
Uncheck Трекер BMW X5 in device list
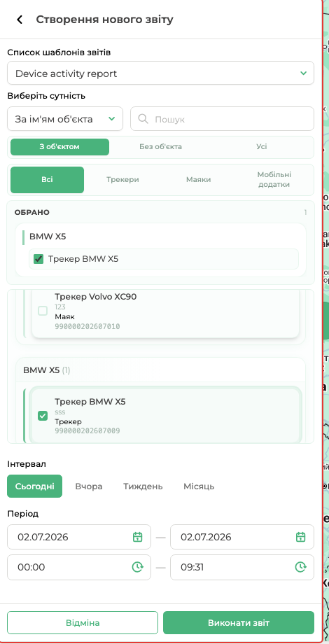tap(43, 416)
